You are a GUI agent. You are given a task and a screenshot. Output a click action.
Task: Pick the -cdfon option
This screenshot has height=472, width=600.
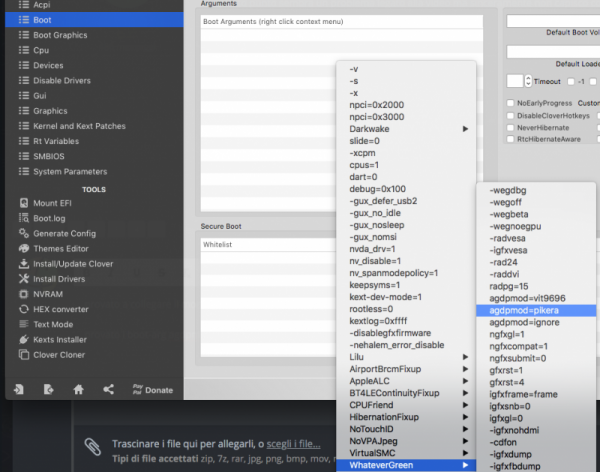click(x=536, y=442)
